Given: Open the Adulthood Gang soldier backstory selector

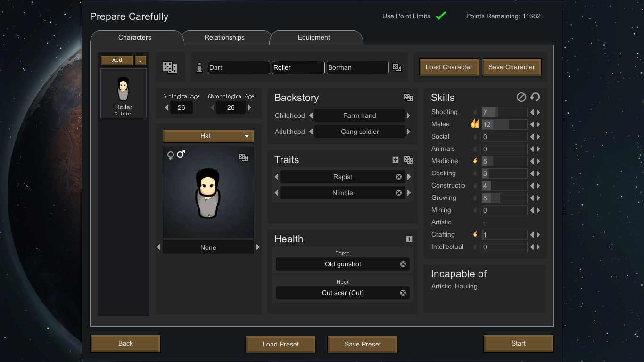Looking at the screenshot, I should tap(360, 132).
